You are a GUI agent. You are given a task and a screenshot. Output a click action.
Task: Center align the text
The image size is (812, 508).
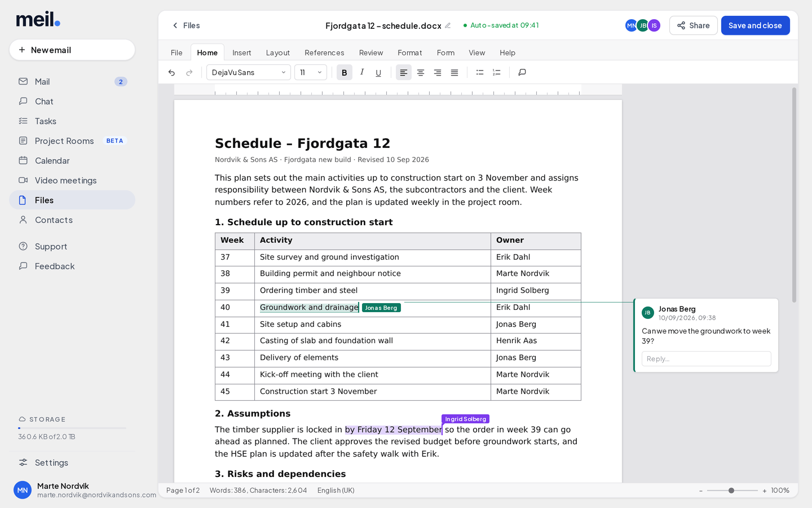click(421, 72)
